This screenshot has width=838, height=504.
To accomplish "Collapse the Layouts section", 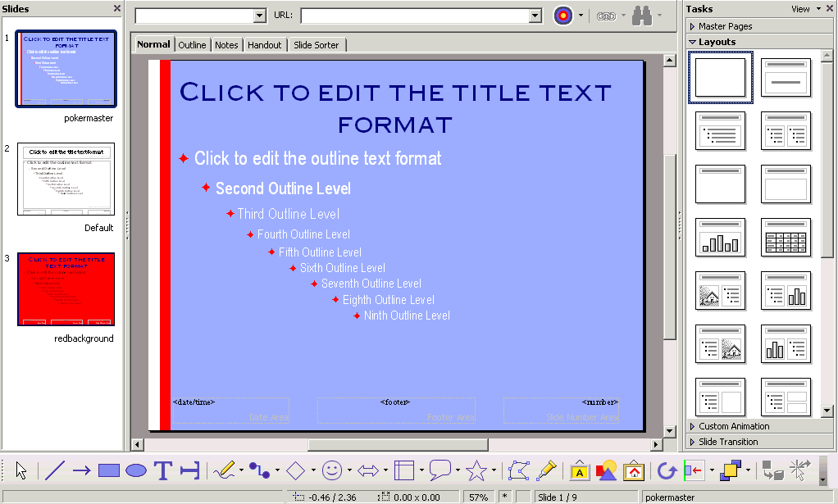I will tap(759, 42).
